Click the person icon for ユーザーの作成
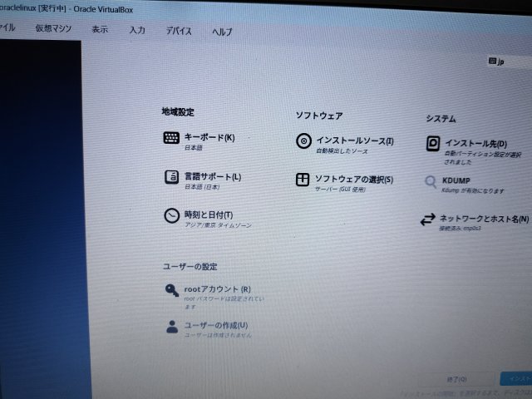 [171, 327]
